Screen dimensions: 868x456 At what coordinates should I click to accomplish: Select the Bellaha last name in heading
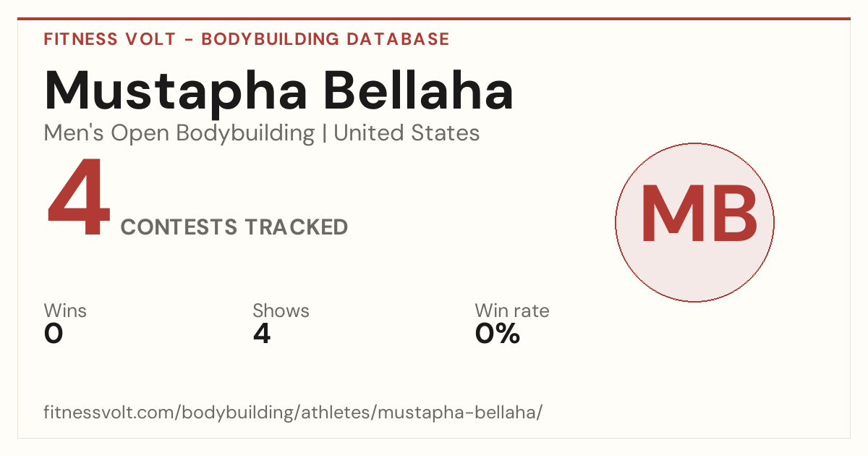[418, 90]
